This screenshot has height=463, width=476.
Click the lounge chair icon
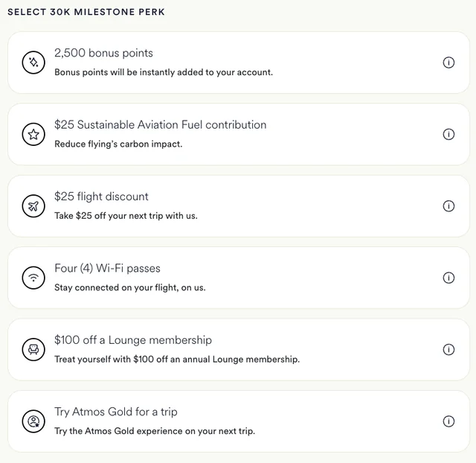click(x=33, y=349)
